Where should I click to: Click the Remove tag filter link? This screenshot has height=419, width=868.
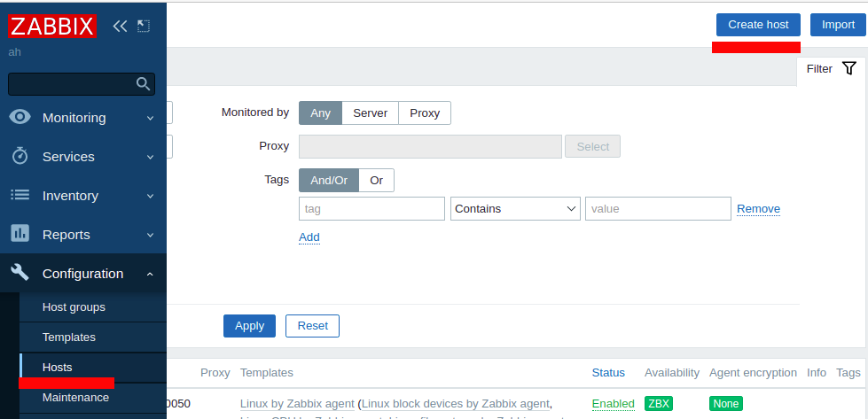pyautogui.click(x=758, y=209)
